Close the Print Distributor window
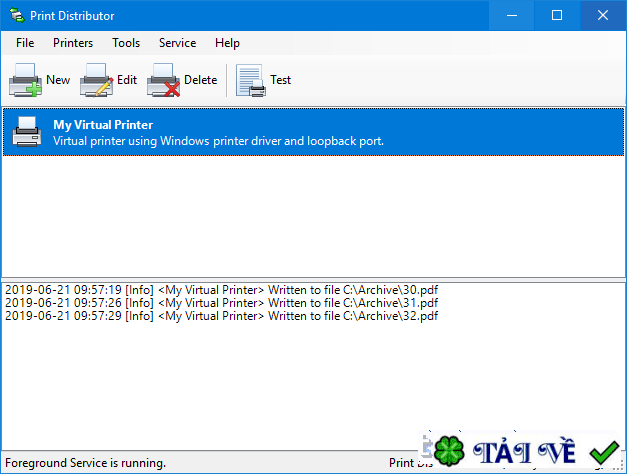 603,16
